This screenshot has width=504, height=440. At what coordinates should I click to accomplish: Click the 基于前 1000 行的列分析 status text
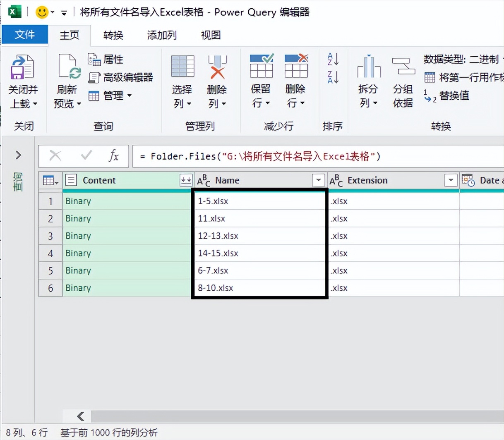pyautogui.click(x=109, y=433)
